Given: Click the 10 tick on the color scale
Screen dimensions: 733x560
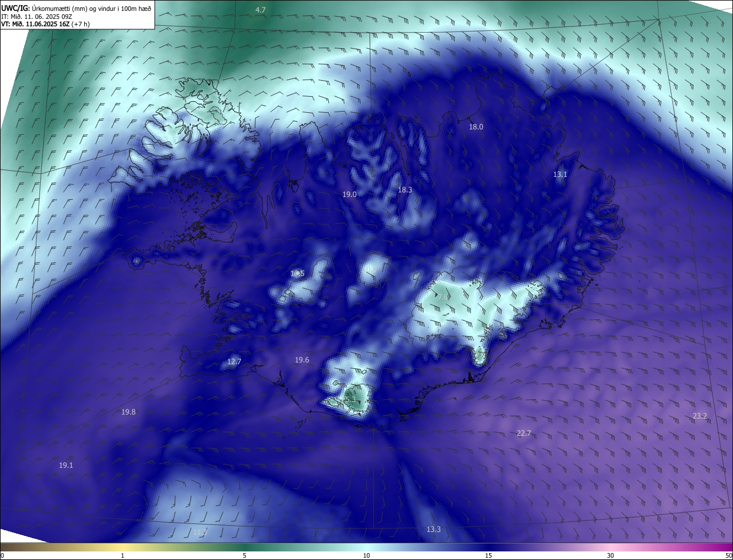Looking at the screenshot, I should [366, 555].
